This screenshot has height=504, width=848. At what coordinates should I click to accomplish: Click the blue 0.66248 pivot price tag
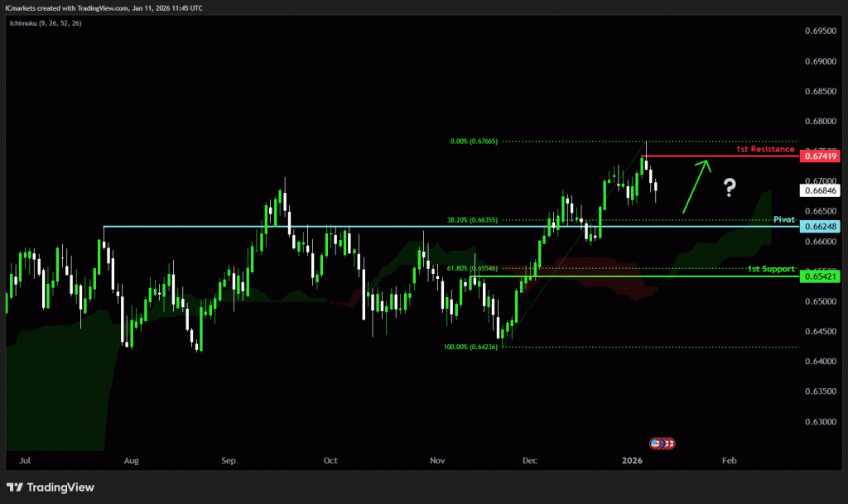(821, 226)
